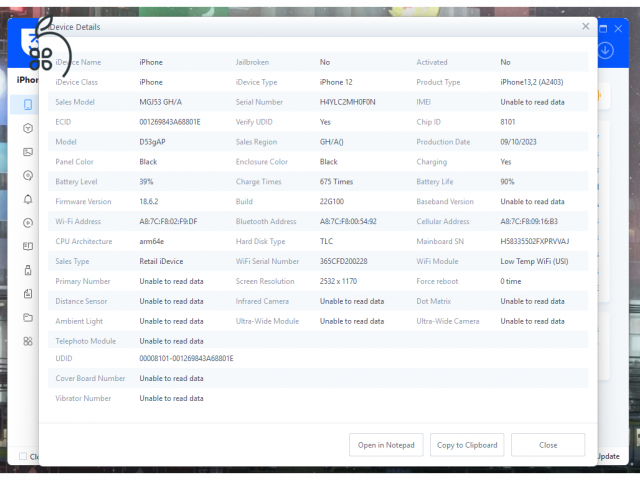This screenshot has width=640, height=480.
Task: Select Battery Life value 90%
Action: (x=507, y=182)
